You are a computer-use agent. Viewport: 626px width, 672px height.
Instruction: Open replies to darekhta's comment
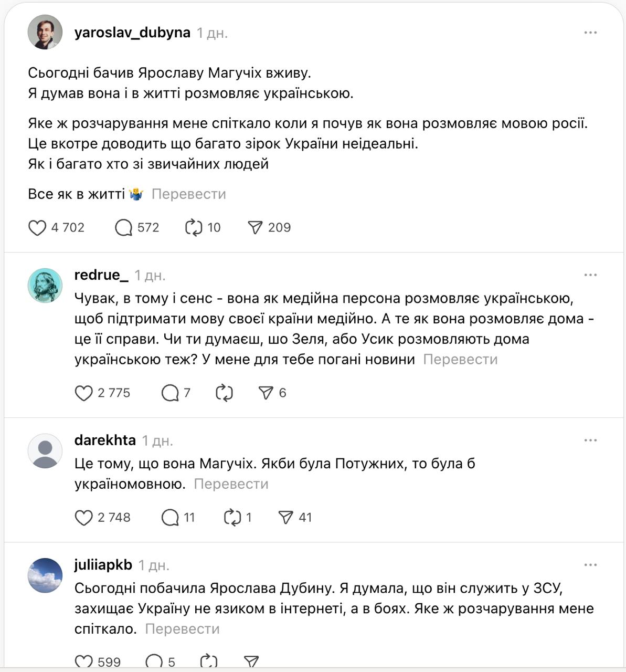click(x=170, y=518)
